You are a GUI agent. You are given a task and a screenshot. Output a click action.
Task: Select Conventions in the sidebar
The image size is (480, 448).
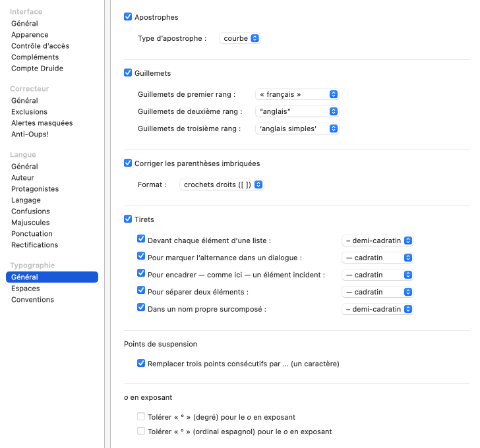coord(32,300)
